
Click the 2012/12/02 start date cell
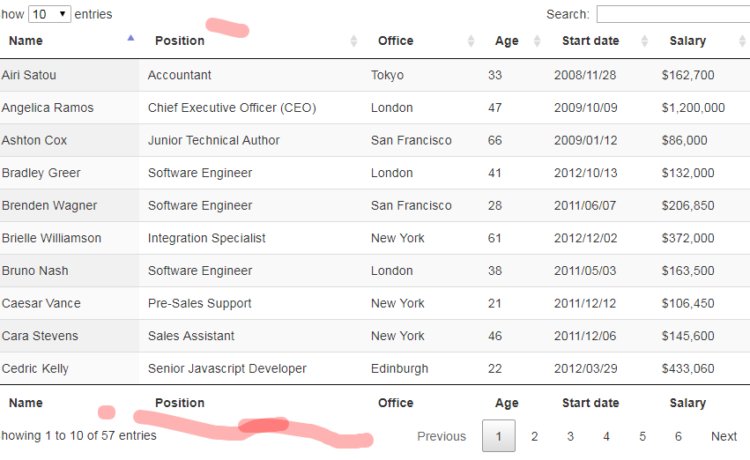(x=599, y=238)
